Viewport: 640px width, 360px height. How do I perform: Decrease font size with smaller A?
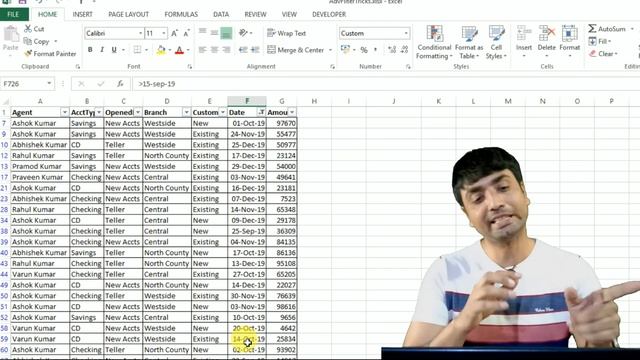pyautogui.click(x=186, y=33)
